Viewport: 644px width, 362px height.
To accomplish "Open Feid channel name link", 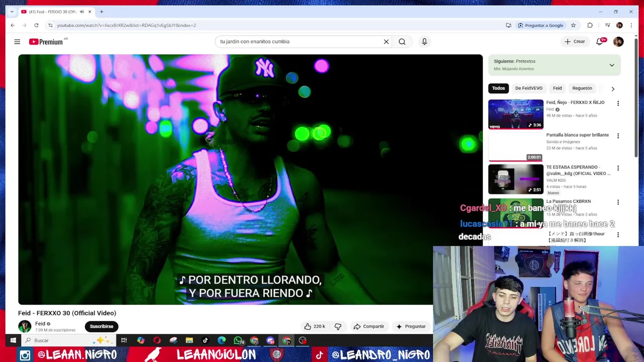I will (40, 324).
